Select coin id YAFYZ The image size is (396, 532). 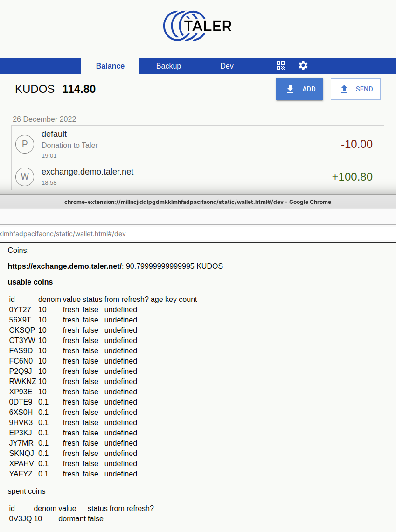(x=21, y=474)
